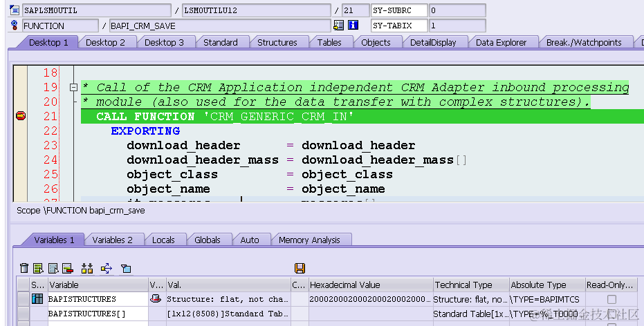Click the gray-lined list icon in variables toolbar
The height and width of the screenshot is (326, 644).
53,268
